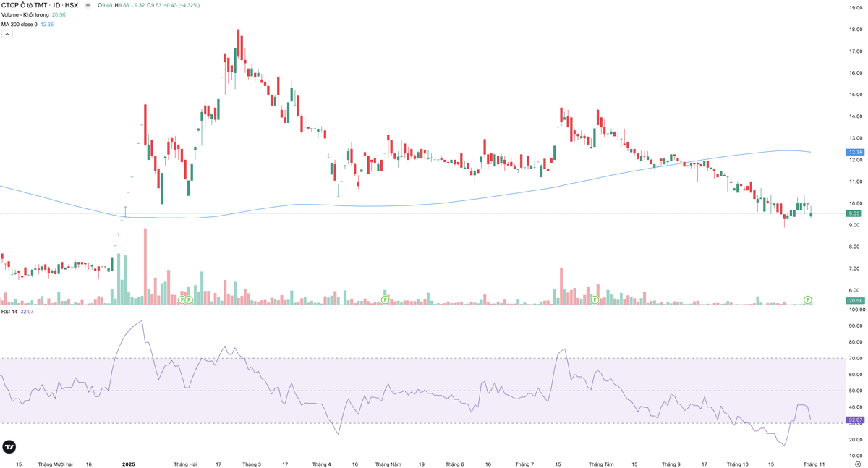Click the blue 12.36 MA price label

pyautogui.click(x=855, y=153)
